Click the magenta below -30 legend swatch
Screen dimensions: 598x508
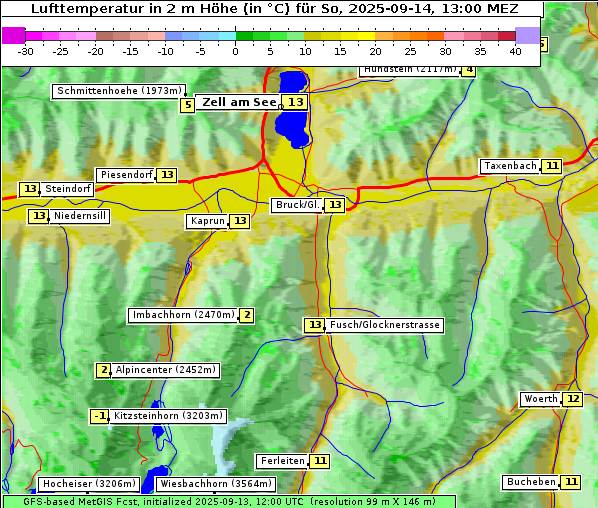pyautogui.click(x=14, y=36)
